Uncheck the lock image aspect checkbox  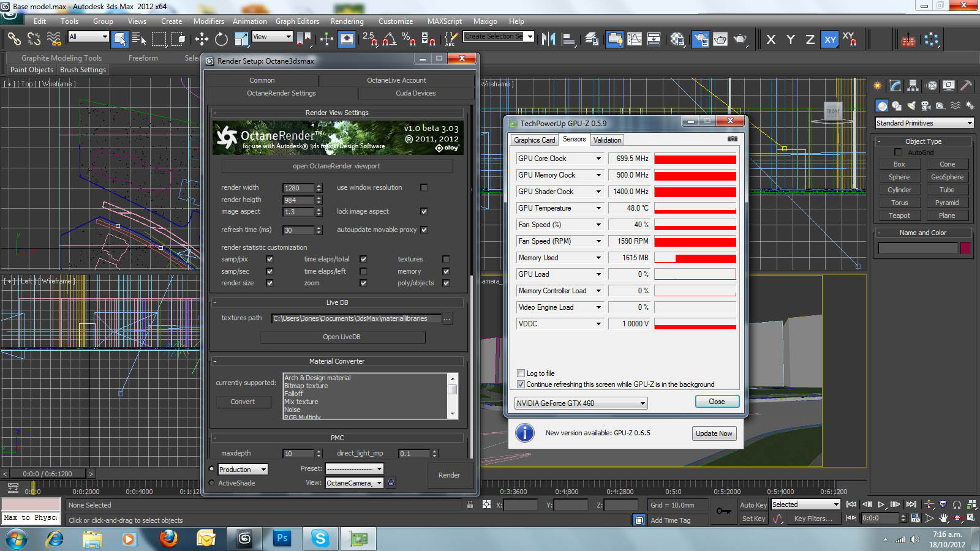[424, 211]
